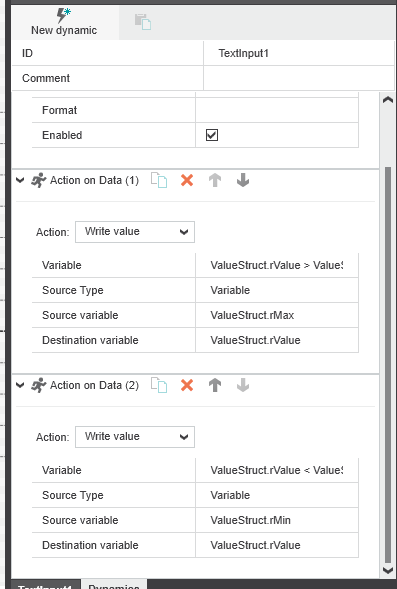Collapse the Action on Data (1) section

pyautogui.click(x=20, y=180)
